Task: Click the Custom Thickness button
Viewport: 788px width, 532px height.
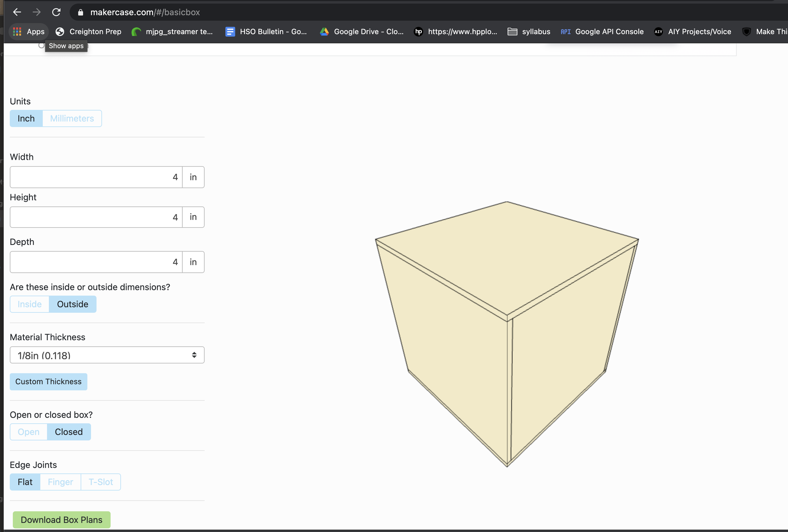Action: point(48,382)
